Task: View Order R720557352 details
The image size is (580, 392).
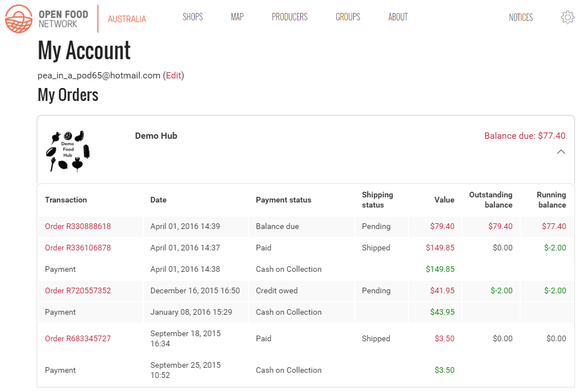Action: pyautogui.click(x=78, y=290)
